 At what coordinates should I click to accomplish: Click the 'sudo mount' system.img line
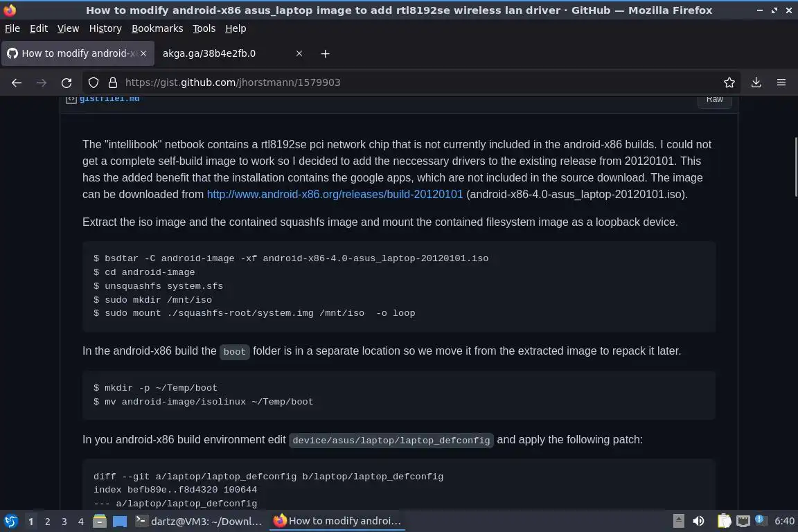click(x=254, y=313)
